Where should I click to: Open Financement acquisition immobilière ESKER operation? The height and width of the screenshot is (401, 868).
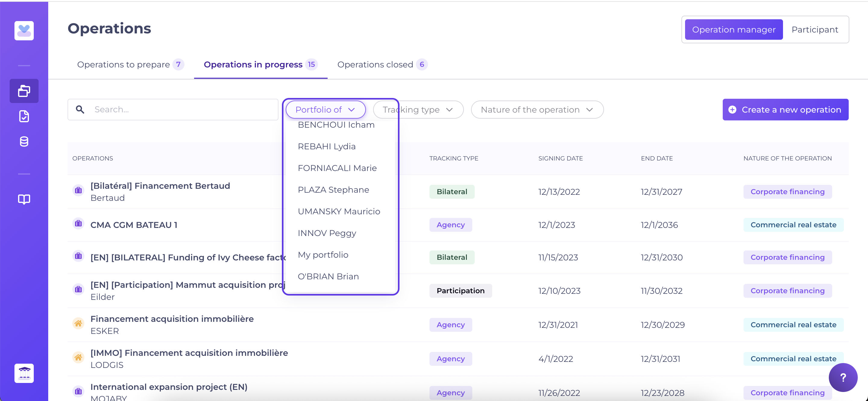172,319
